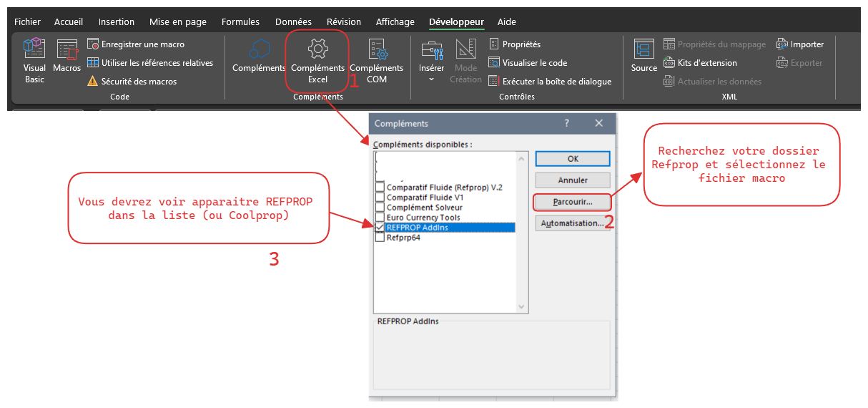Viewport: 868px width, 408px height.
Task: Click the help question mark in Compléments dialog
Action: pyautogui.click(x=567, y=123)
